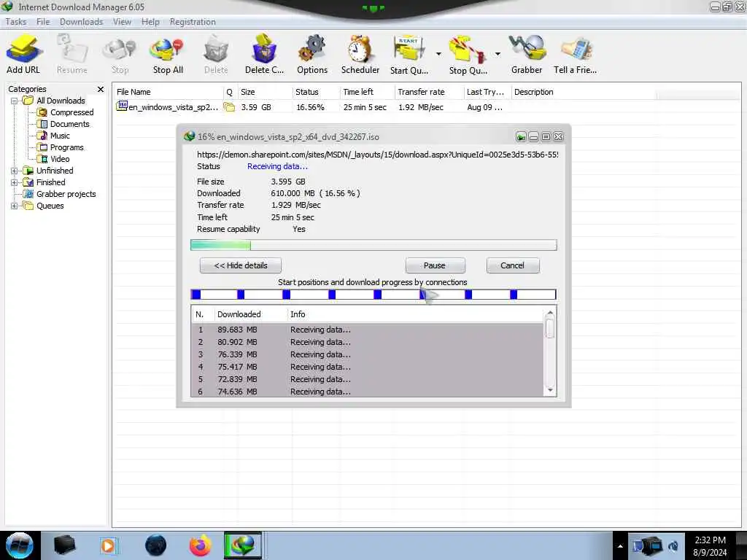
Task: Click the tray icon button in the dialog title bar
Action: pos(521,137)
